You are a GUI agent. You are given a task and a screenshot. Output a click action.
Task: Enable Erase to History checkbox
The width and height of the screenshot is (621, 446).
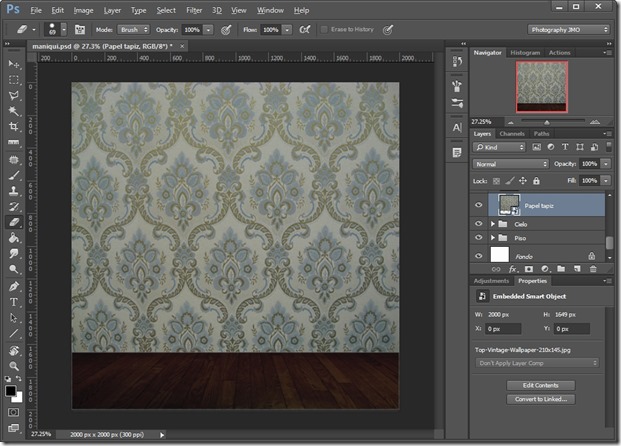[x=324, y=29]
